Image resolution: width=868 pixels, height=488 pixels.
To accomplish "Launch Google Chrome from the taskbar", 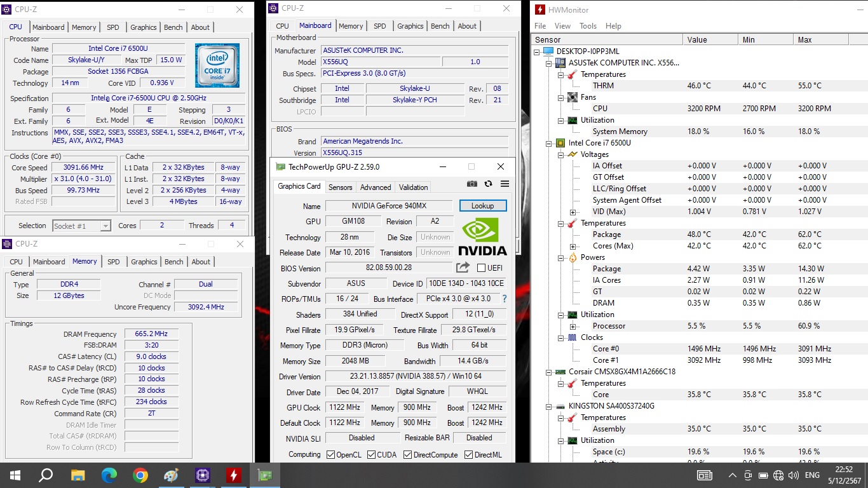I will pos(140,475).
